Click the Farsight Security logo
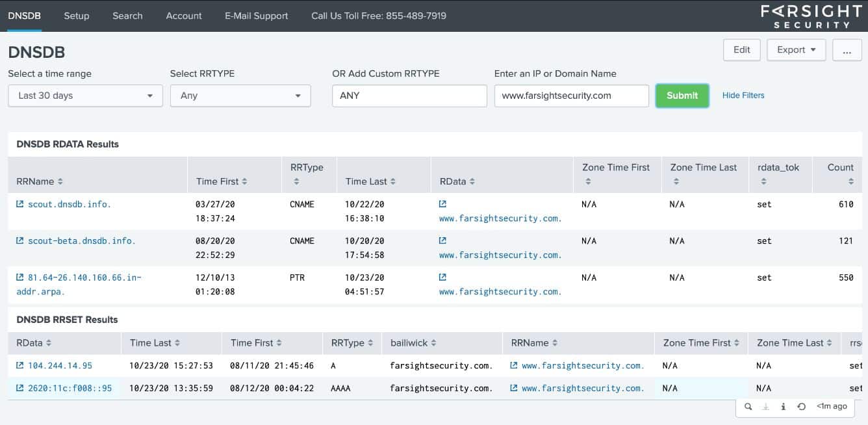 pos(811,16)
